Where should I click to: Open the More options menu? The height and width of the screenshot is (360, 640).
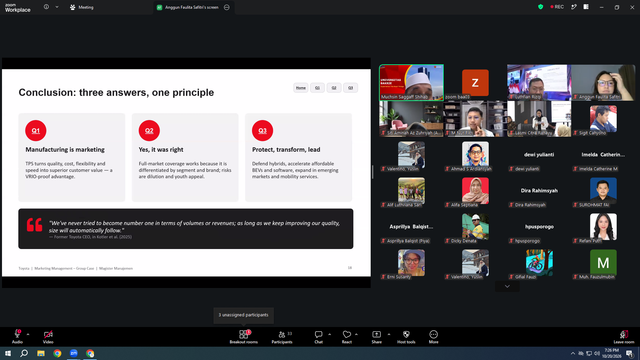click(x=433, y=336)
